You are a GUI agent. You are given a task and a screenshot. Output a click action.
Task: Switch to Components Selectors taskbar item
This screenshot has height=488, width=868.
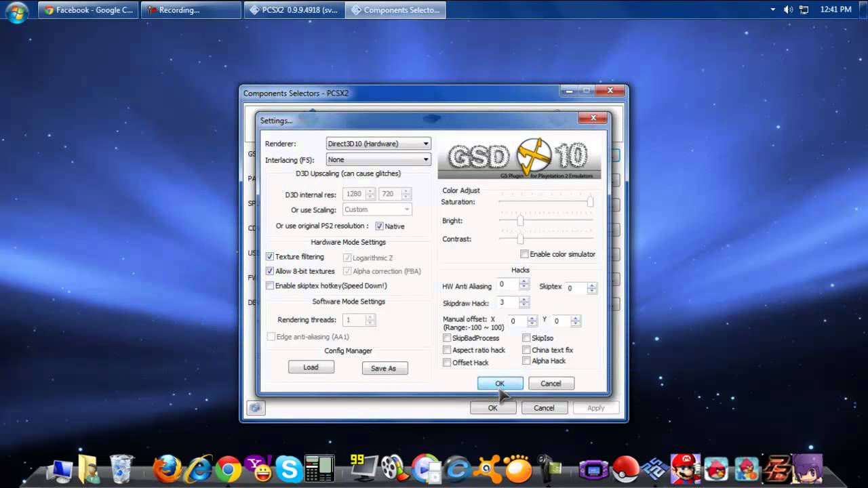[395, 9]
